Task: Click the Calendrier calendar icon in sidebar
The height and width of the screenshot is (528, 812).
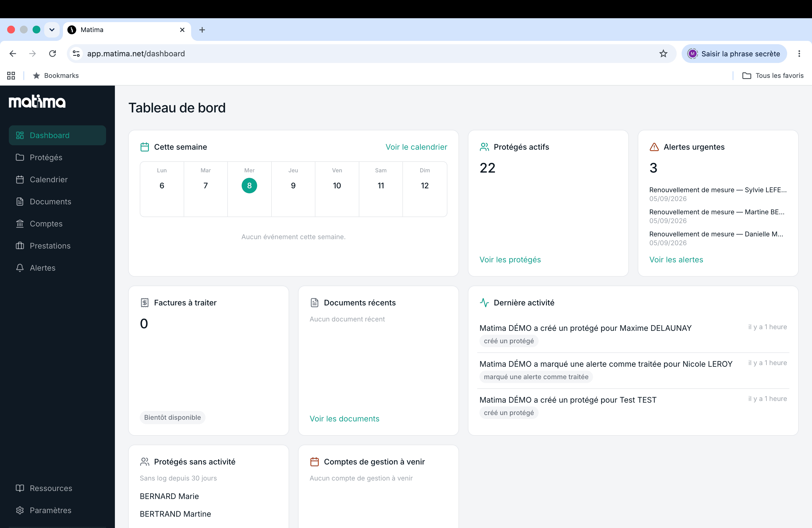Action: (x=20, y=179)
